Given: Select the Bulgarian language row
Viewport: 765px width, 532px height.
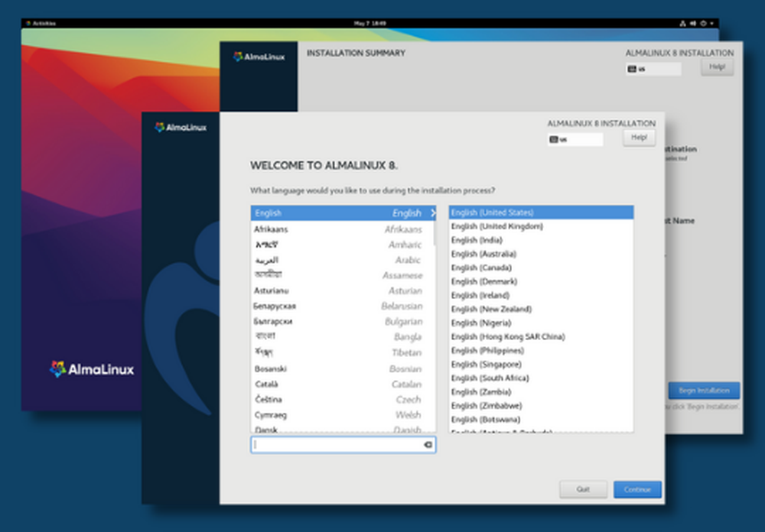Looking at the screenshot, I should (x=343, y=321).
